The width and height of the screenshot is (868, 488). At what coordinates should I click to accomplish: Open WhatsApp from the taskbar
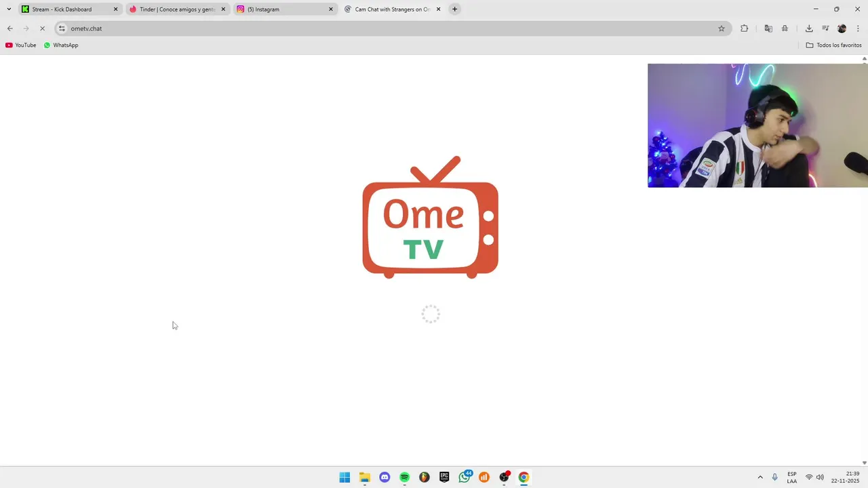click(465, 477)
